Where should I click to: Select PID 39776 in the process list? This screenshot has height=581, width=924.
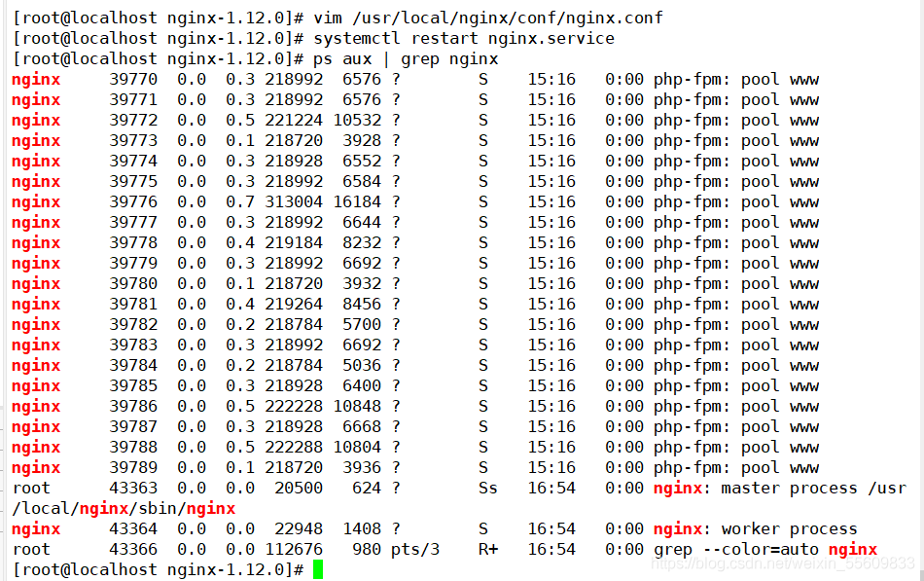pyautogui.click(x=133, y=202)
